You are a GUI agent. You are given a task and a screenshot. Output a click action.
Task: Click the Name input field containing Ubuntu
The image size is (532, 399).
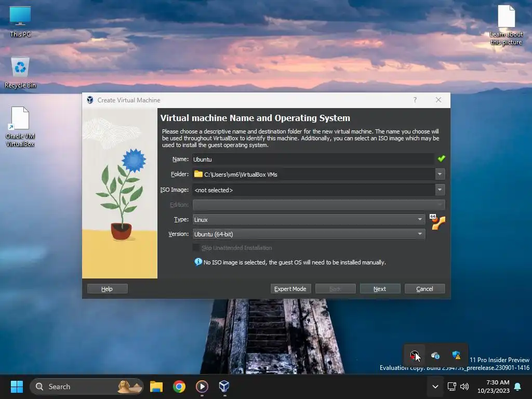313,159
